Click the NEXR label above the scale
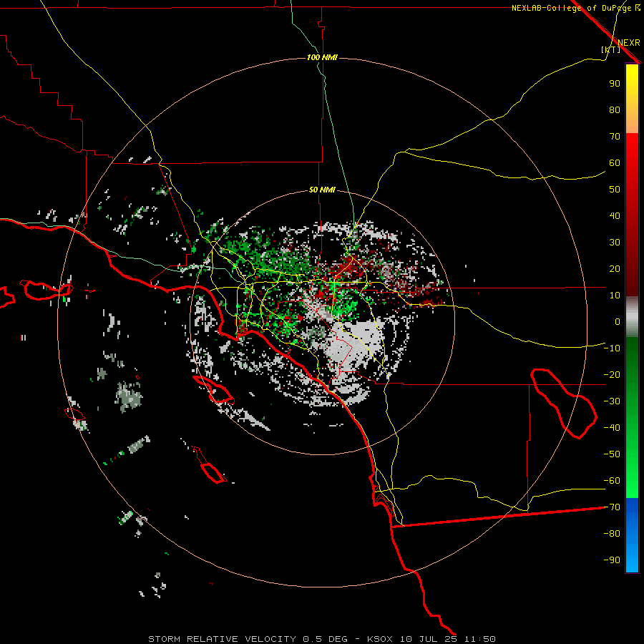The height and width of the screenshot is (644, 644). pos(629,43)
